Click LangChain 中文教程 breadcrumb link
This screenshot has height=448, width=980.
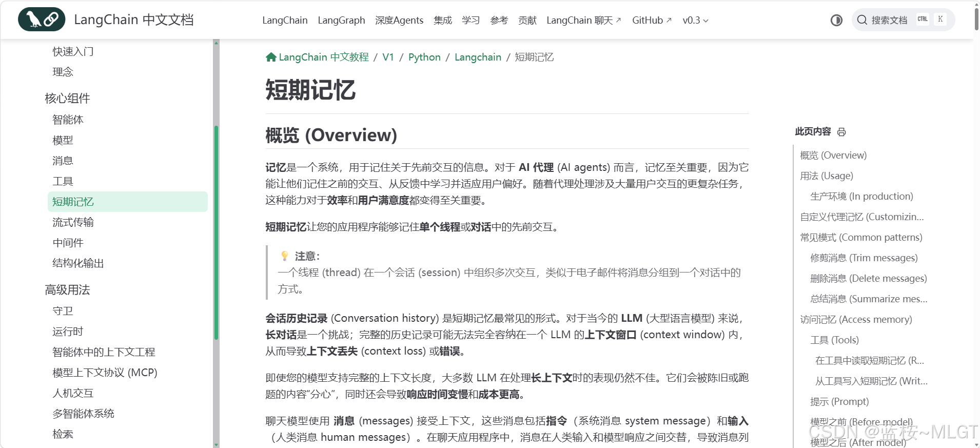(x=324, y=57)
